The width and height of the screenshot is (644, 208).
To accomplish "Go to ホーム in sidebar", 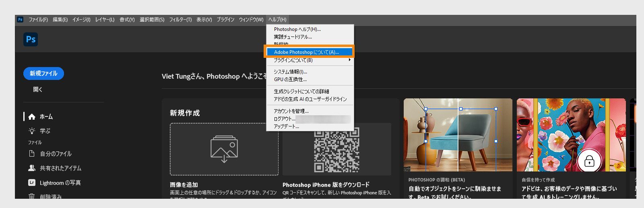I will [46, 116].
